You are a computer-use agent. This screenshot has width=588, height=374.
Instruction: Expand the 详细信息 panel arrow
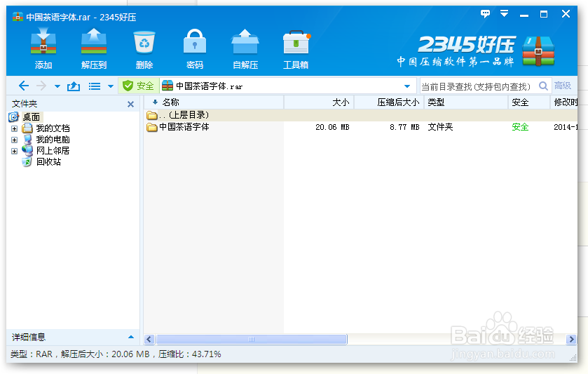(x=131, y=338)
